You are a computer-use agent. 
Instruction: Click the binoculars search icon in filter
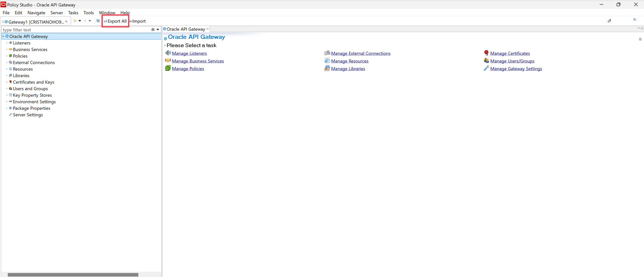click(153, 30)
